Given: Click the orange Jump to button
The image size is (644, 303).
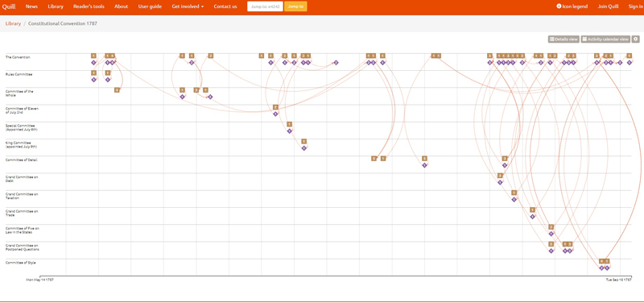Looking at the screenshot, I should pyautogui.click(x=295, y=6).
